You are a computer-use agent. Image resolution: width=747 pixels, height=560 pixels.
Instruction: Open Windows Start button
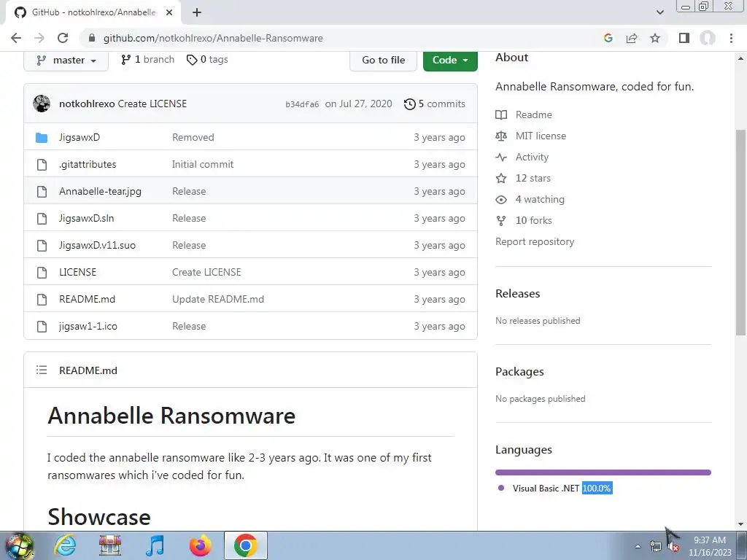pos(20,545)
